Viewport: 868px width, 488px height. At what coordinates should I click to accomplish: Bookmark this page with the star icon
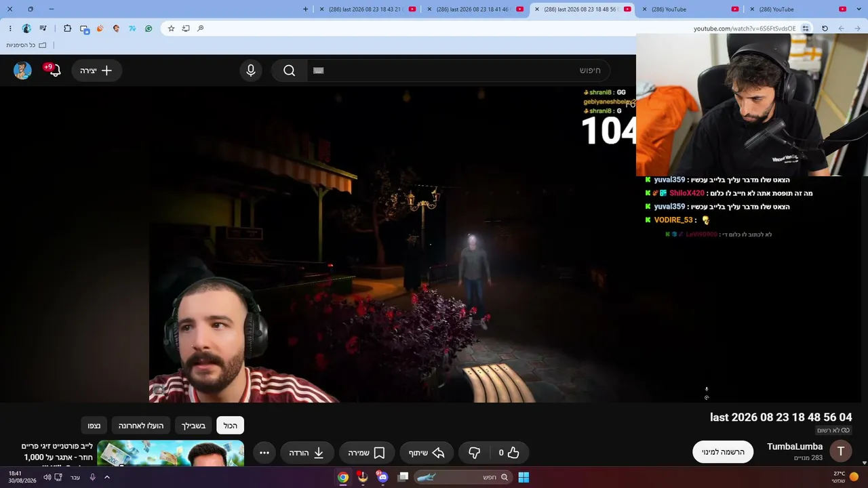[x=172, y=28]
